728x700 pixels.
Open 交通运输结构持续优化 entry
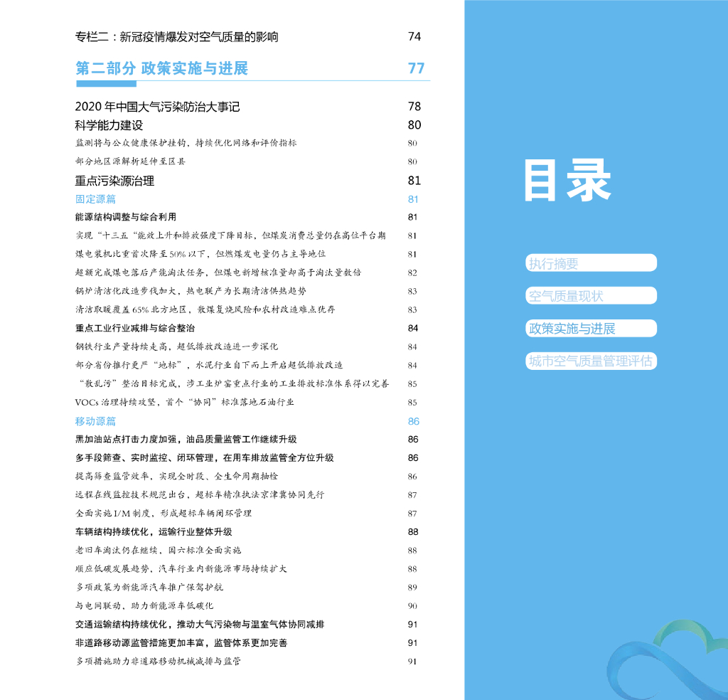[x=200, y=625]
